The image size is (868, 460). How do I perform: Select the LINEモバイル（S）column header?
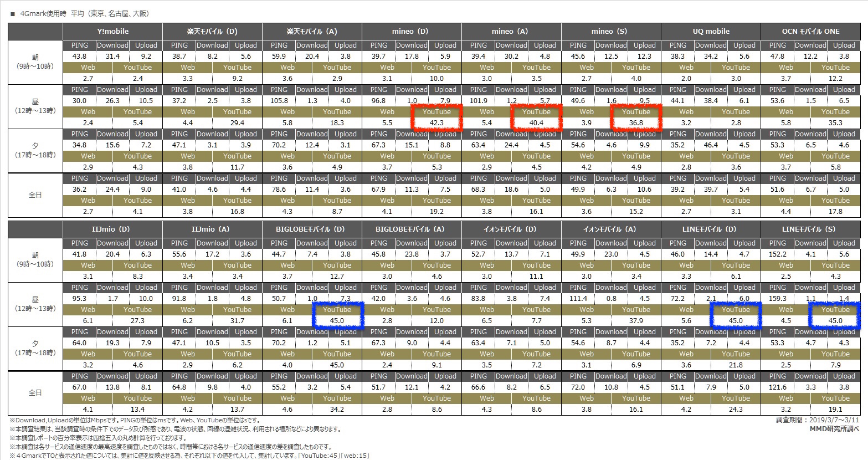[x=810, y=229]
